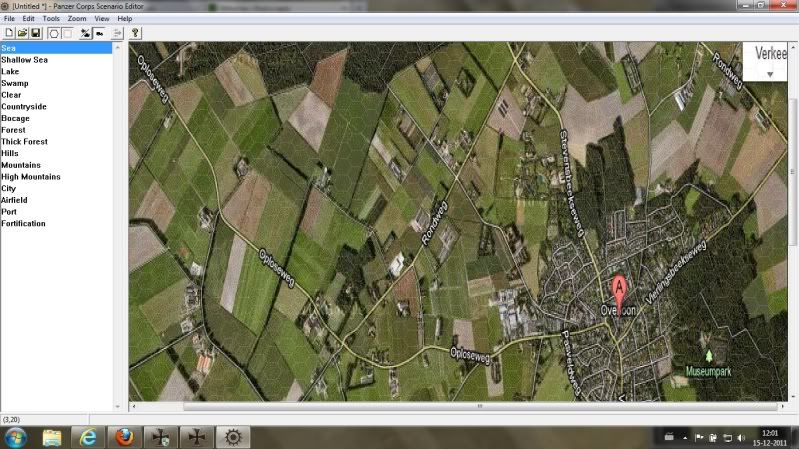The width and height of the screenshot is (799, 449).
Task: Choose Lake in the terrain list
Action: tap(10, 71)
